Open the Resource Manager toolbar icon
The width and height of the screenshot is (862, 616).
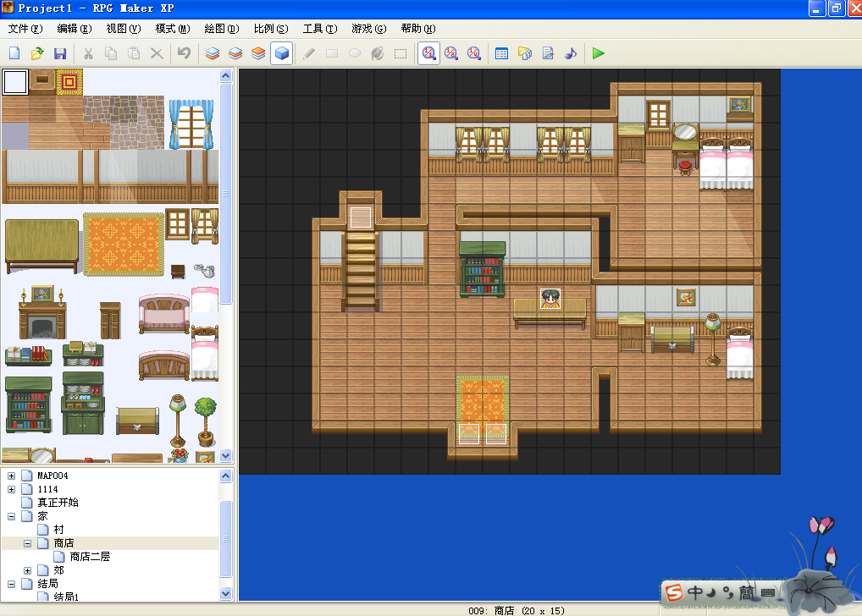[524, 53]
